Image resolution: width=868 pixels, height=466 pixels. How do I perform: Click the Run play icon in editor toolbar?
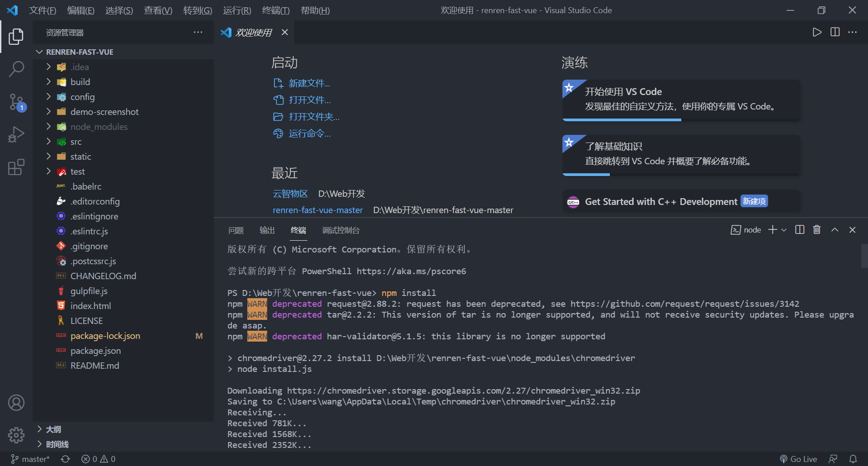point(817,32)
